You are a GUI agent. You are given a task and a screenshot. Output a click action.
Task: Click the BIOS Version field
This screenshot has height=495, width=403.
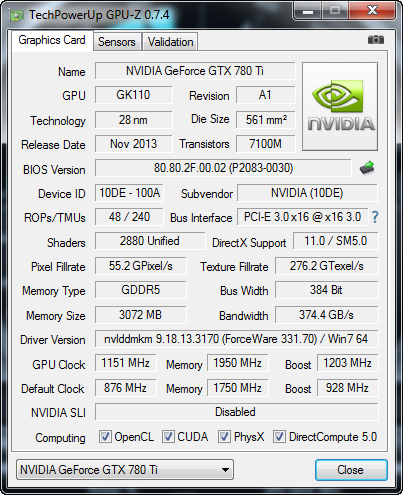tap(223, 168)
